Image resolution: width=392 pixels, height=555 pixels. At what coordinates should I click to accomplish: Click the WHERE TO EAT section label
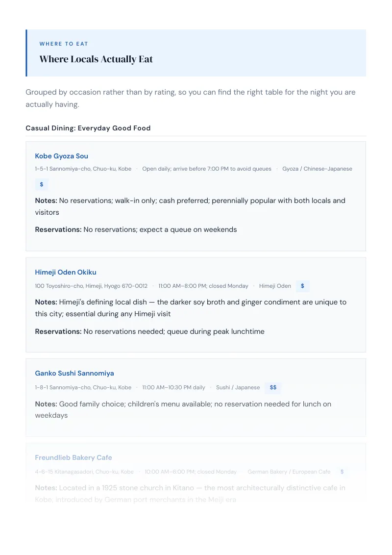click(x=64, y=44)
